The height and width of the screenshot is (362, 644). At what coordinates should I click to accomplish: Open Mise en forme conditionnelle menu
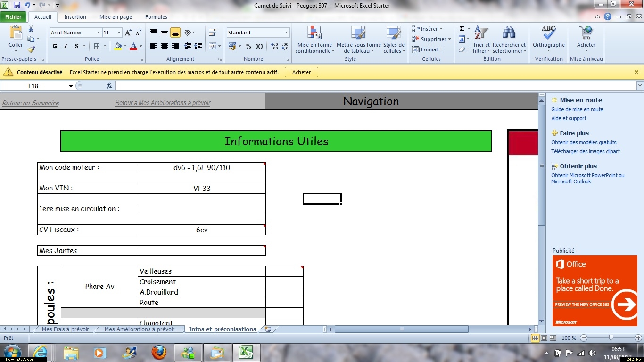[314, 39]
